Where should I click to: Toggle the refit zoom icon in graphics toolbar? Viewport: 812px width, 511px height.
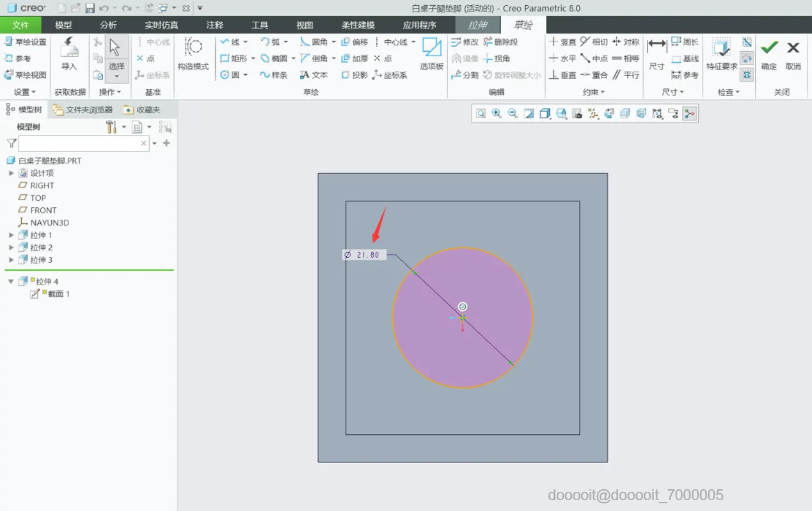[481, 114]
